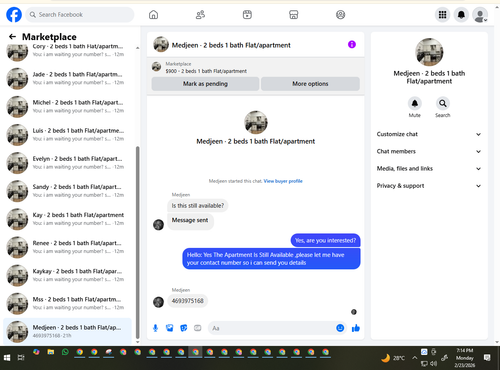Open View buyer profile link
Image resolution: width=500 pixels, height=370 pixels.
click(x=283, y=181)
